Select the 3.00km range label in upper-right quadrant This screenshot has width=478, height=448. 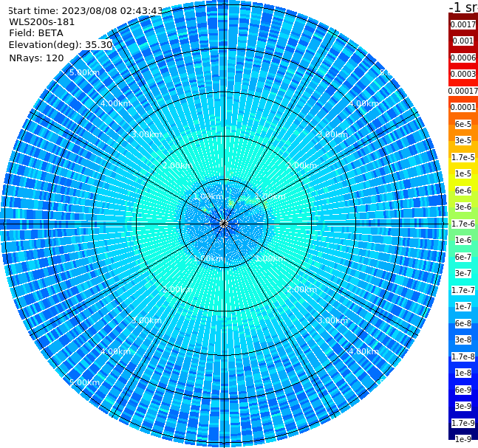(x=333, y=134)
